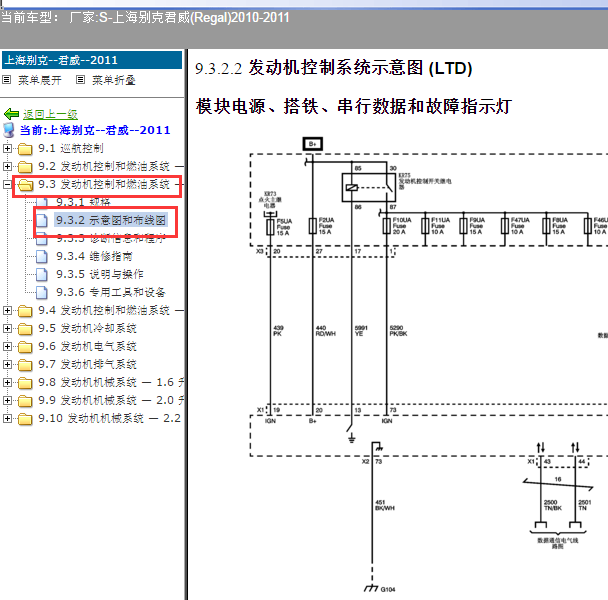608x600 pixels.
Task: Collapse the 9.3 发动机控制和燃油系统 node
Action: (7, 184)
